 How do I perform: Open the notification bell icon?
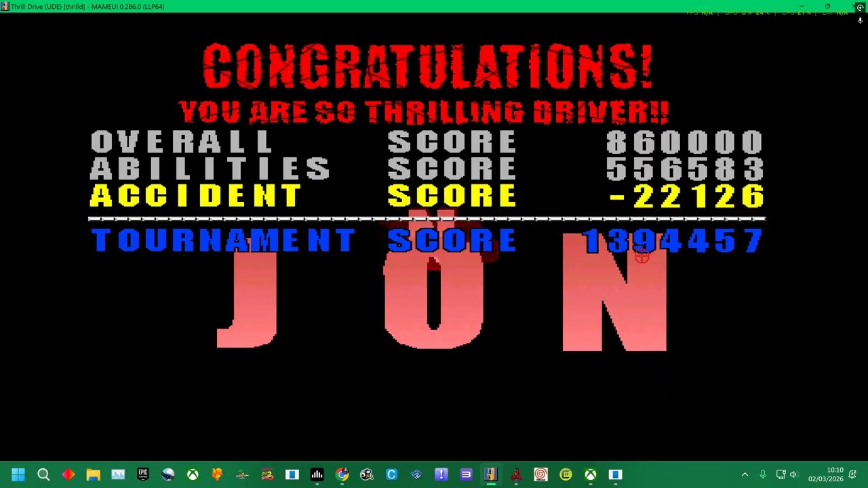coord(852,474)
